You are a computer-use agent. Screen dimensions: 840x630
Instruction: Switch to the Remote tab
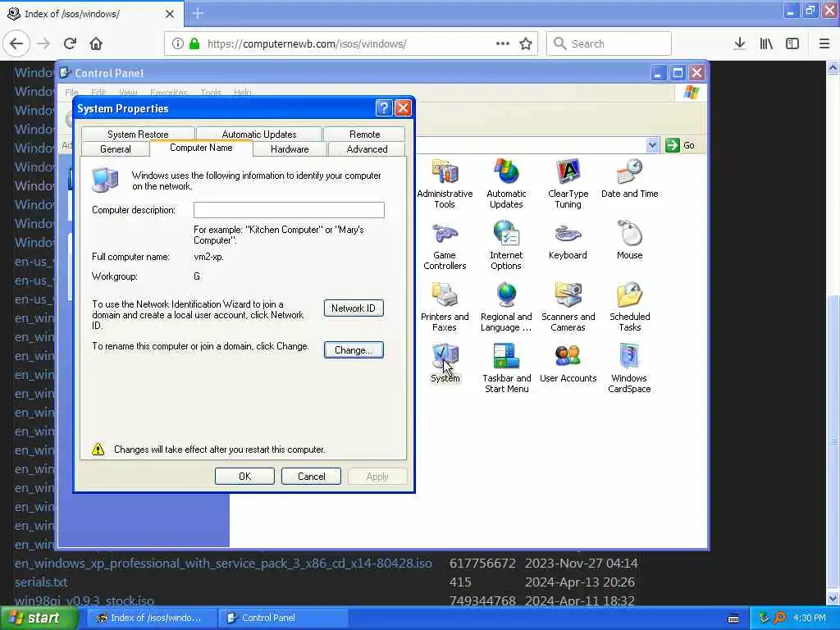click(x=364, y=134)
